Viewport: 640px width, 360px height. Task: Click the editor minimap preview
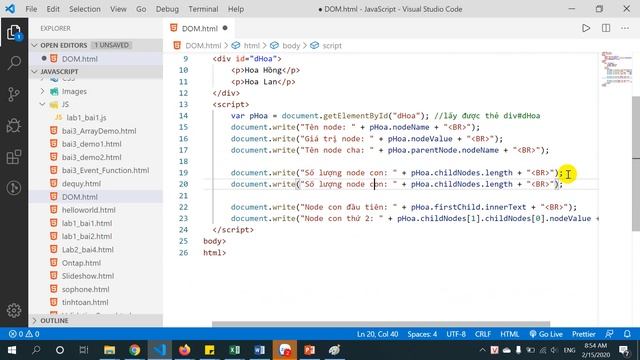pyautogui.click(x=616, y=69)
